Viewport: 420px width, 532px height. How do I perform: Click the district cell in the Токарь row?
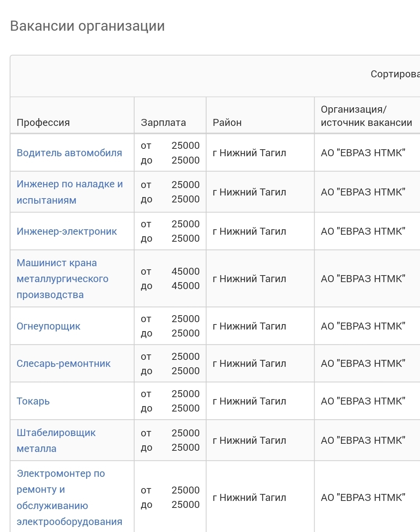tap(249, 401)
